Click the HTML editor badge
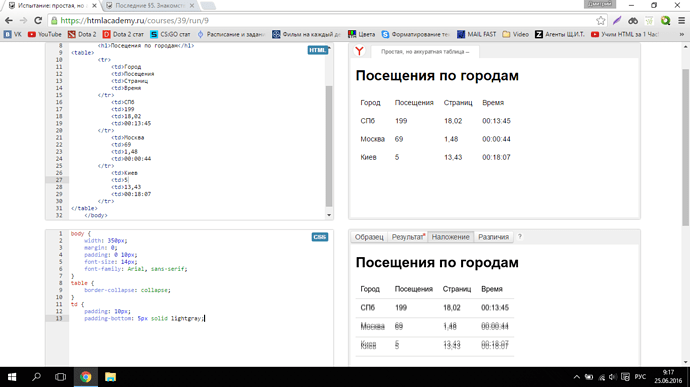Image resolution: width=690 pixels, height=387 pixels. click(x=317, y=50)
